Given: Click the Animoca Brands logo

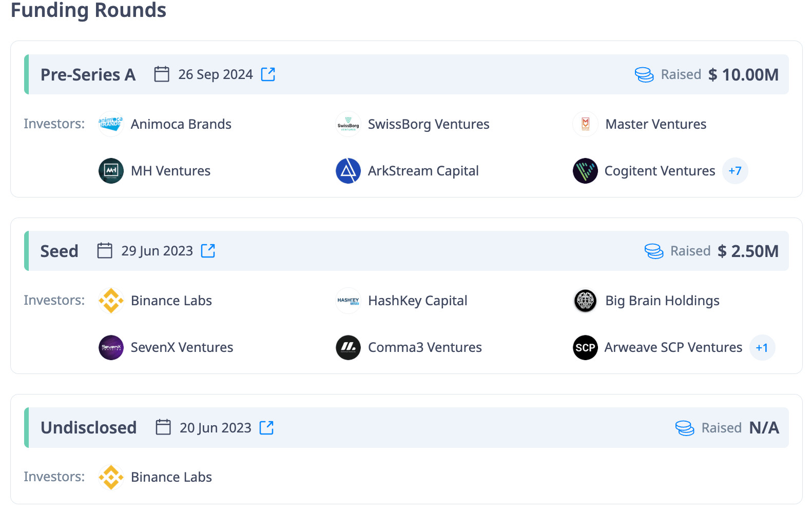Looking at the screenshot, I should tap(111, 124).
